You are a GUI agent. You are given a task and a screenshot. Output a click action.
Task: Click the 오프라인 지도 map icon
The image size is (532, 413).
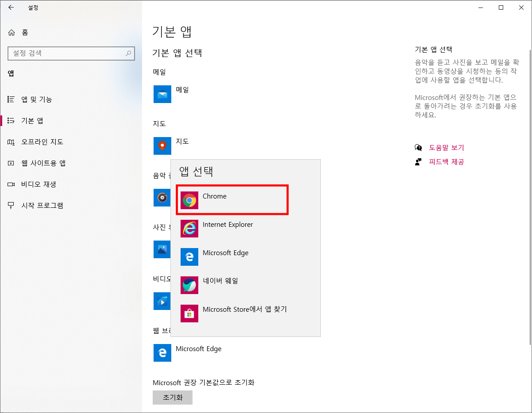click(11, 142)
